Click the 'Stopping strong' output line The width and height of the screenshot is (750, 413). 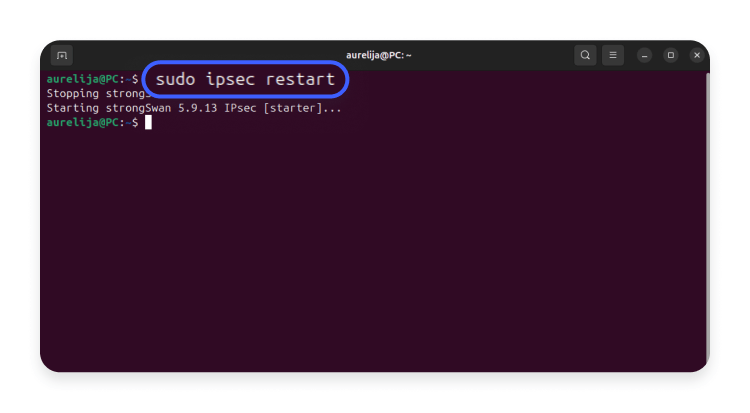(96, 94)
